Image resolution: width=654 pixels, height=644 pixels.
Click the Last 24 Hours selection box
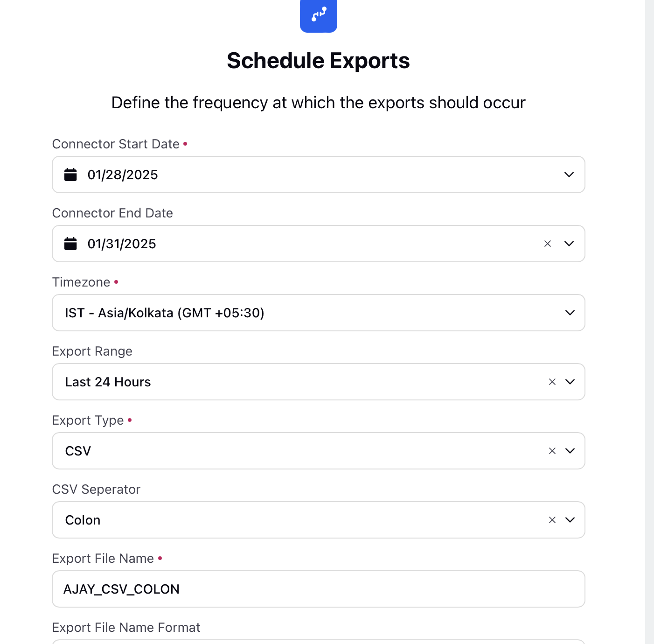[x=319, y=382]
